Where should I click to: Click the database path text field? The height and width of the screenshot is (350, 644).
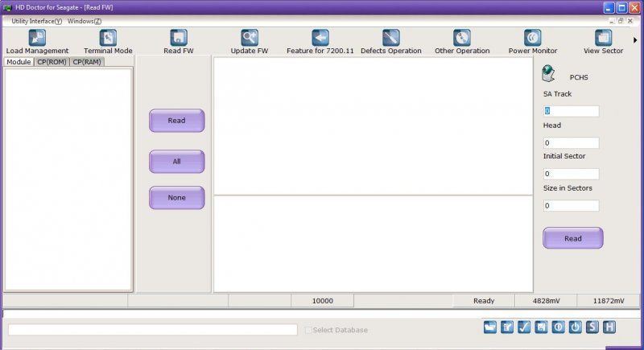pyautogui.click(x=153, y=330)
